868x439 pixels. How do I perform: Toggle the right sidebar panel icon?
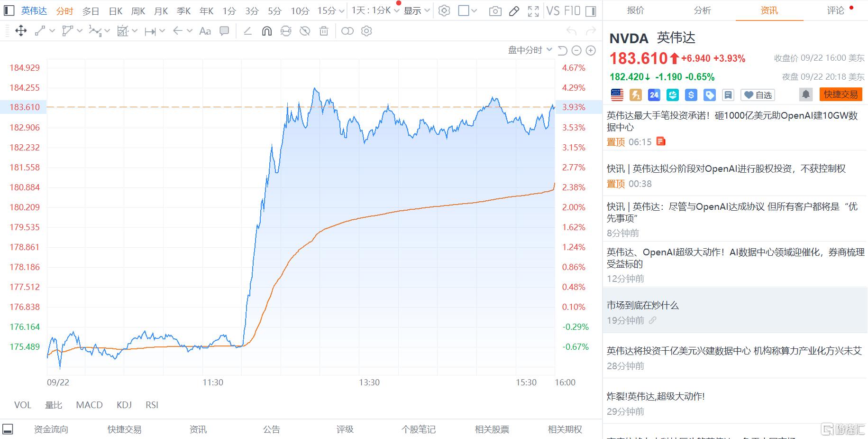(x=591, y=11)
